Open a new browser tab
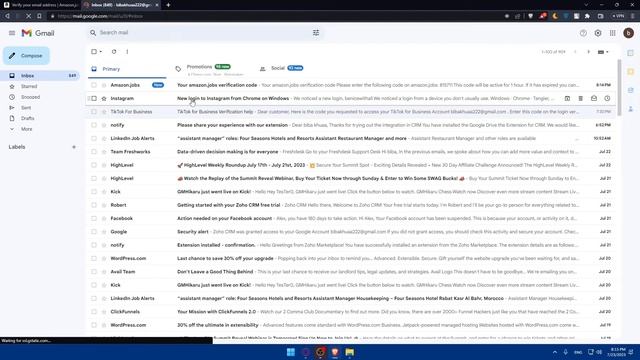Screen dimensions: 640x360 (x=168, y=5)
